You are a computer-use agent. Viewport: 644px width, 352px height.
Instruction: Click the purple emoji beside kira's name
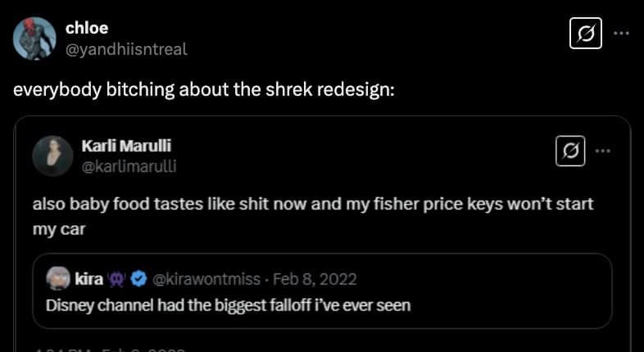point(119,279)
